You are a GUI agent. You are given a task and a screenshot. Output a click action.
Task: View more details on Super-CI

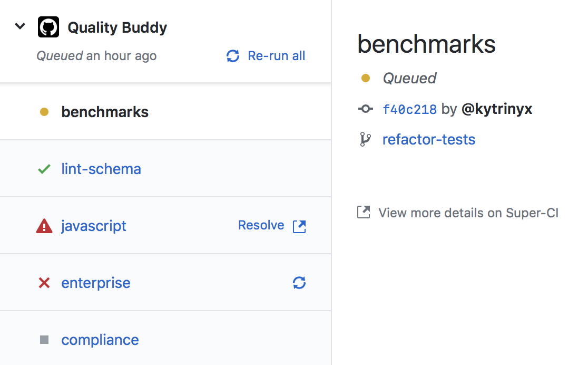(x=468, y=213)
